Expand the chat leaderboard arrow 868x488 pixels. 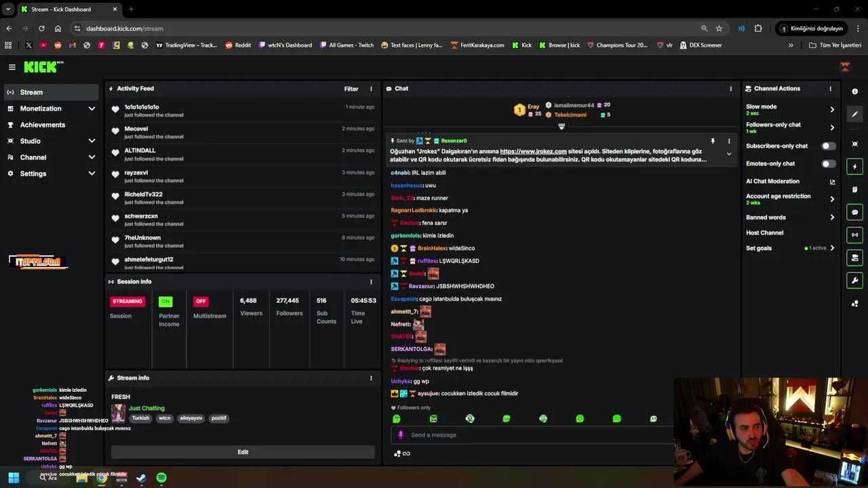pos(561,127)
